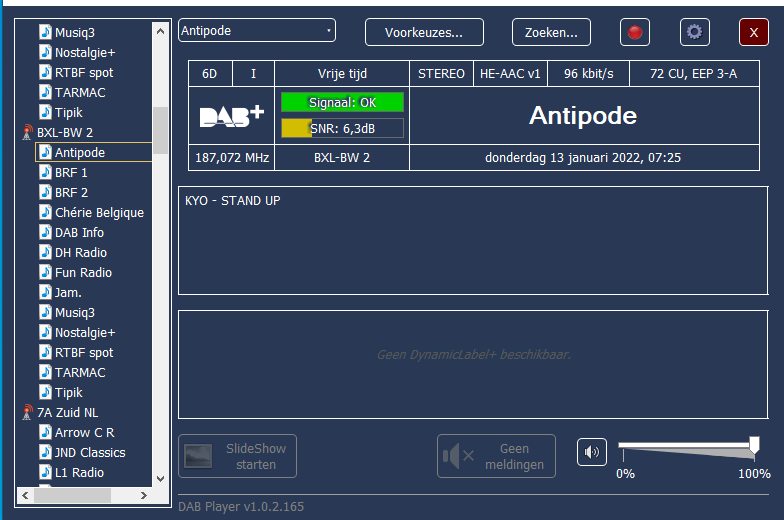Select the Fun Radio station name
Viewport: 784px width, 520px height.
[x=84, y=272]
